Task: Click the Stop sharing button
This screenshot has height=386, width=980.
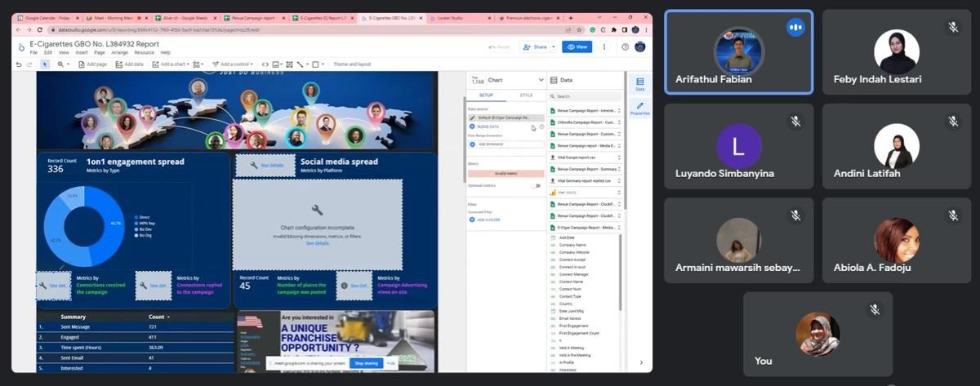Action: click(x=365, y=363)
